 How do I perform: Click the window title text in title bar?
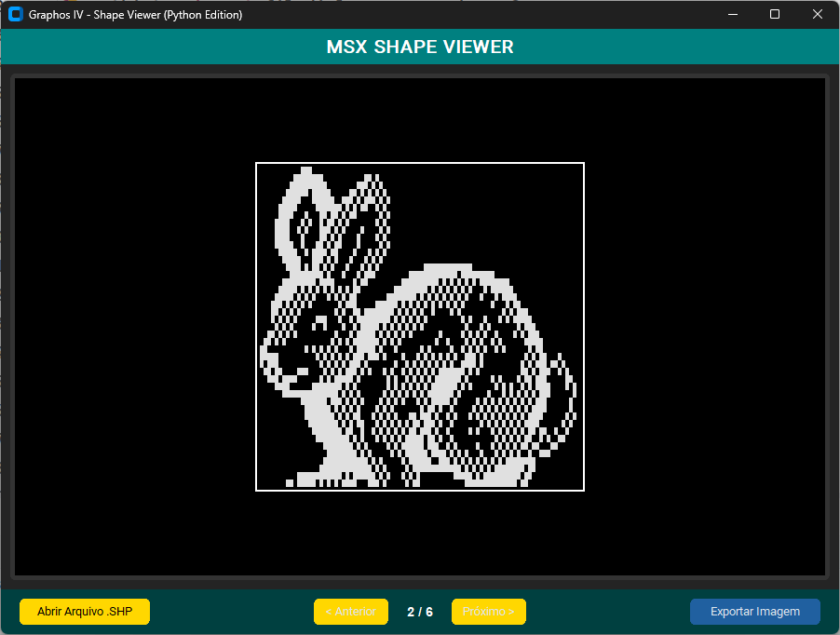136,15
